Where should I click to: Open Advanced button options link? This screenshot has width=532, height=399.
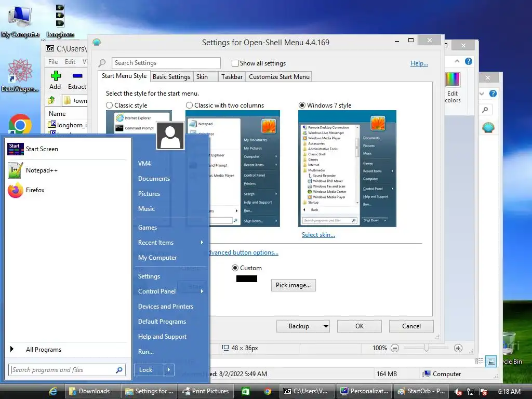pos(244,252)
